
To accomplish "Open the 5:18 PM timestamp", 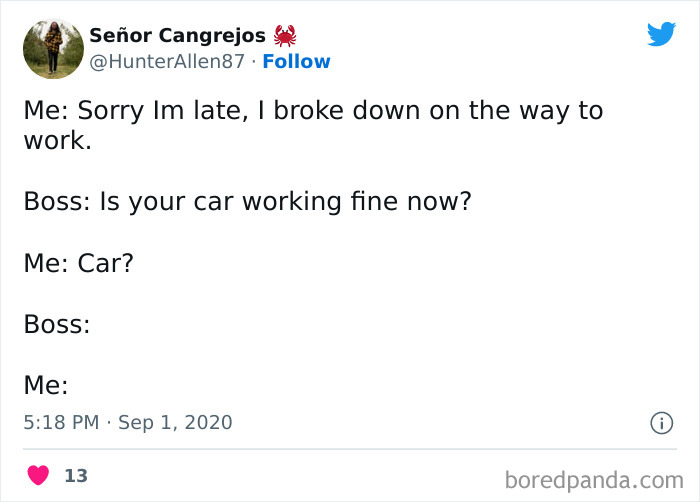I will 61,423.
